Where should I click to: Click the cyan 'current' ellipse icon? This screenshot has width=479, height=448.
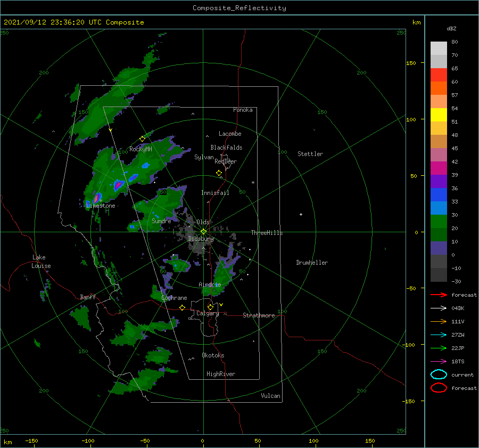439,374
